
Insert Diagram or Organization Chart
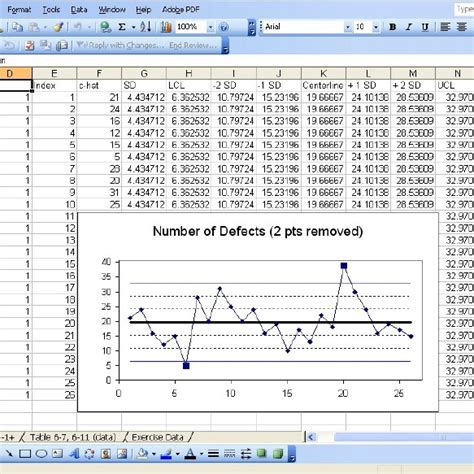pos(89,453)
